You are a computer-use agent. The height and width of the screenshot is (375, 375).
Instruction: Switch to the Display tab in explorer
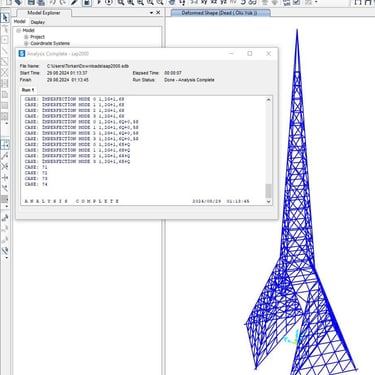[x=38, y=22]
